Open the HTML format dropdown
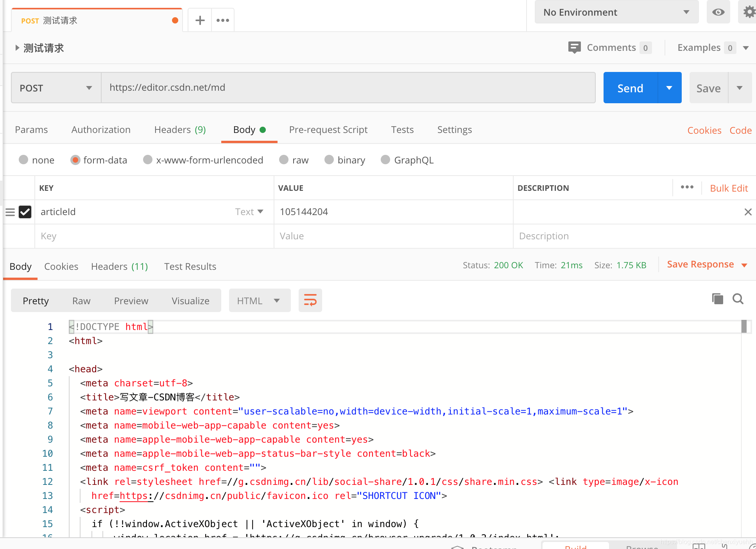This screenshot has width=756, height=549. [260, 300]
